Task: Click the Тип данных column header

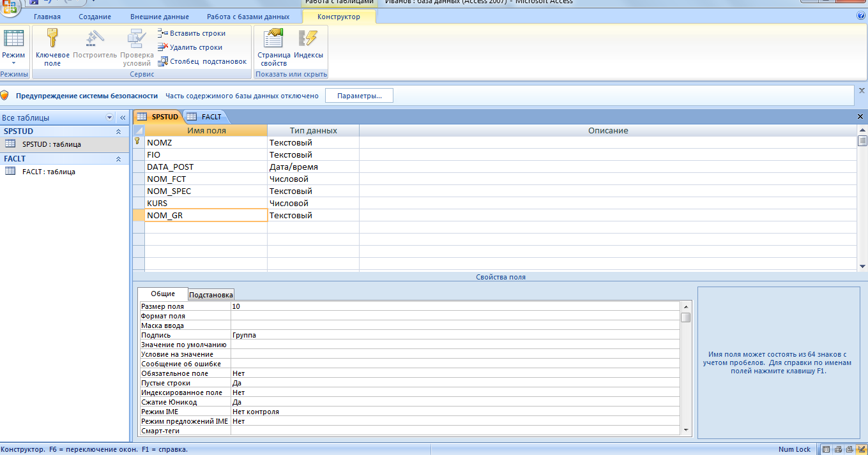Action: pos(313,131)
